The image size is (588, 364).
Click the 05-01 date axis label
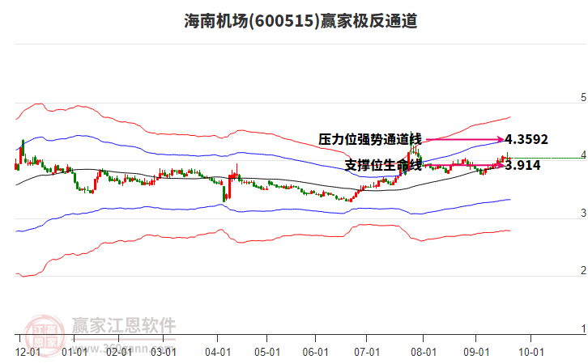point(267,353)
